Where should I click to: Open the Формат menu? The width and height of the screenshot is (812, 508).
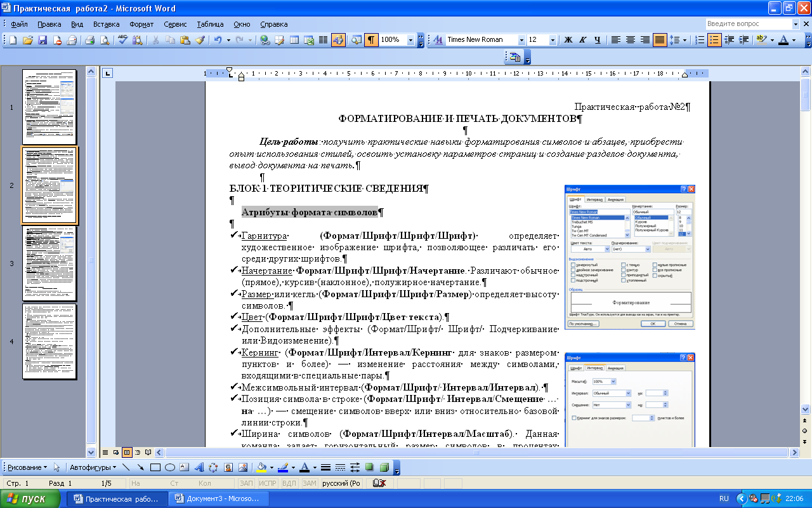[x=141, y=24]
